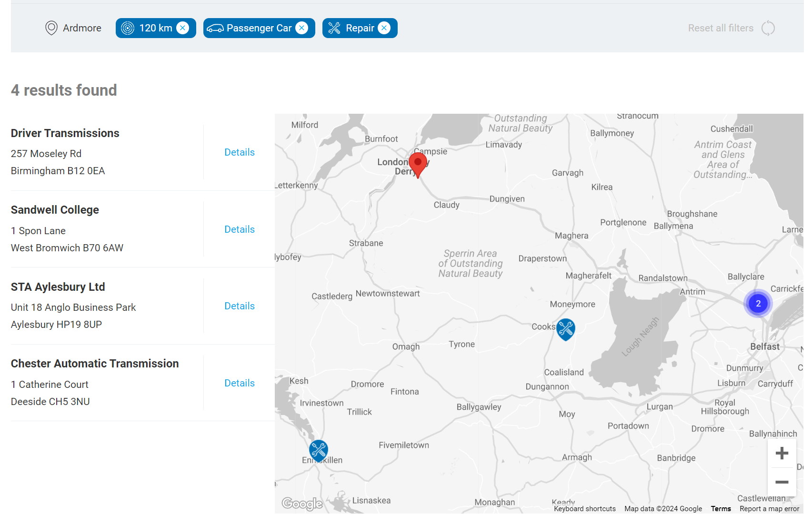
Task: Click the address 257 Moseley Rd
Action: (x=46, y=154)
